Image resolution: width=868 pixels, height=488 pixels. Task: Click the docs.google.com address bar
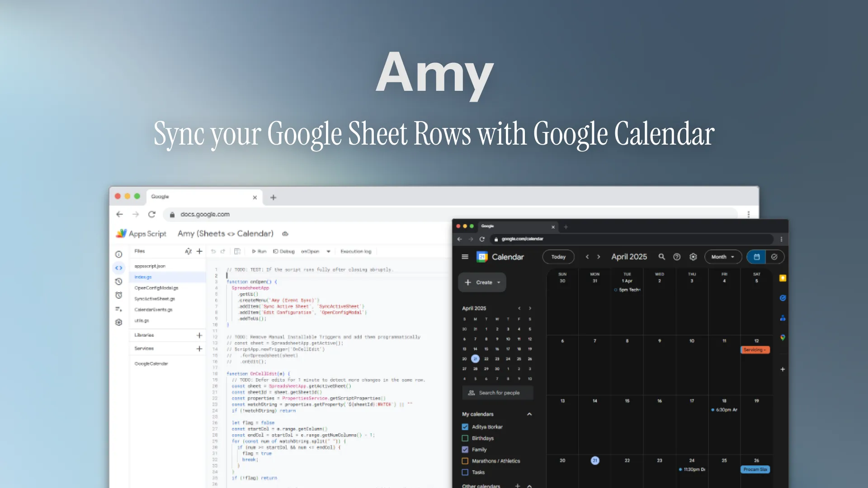click(450, 214)
